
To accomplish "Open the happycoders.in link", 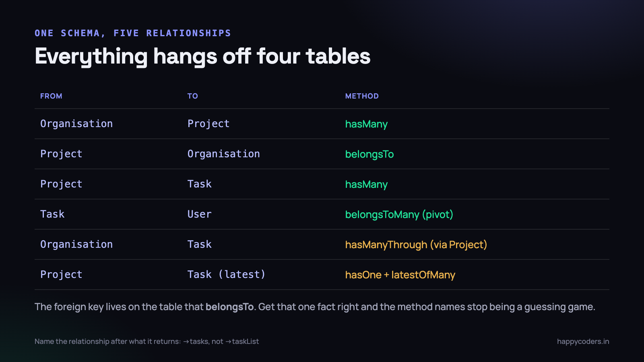I will point(583,341).
